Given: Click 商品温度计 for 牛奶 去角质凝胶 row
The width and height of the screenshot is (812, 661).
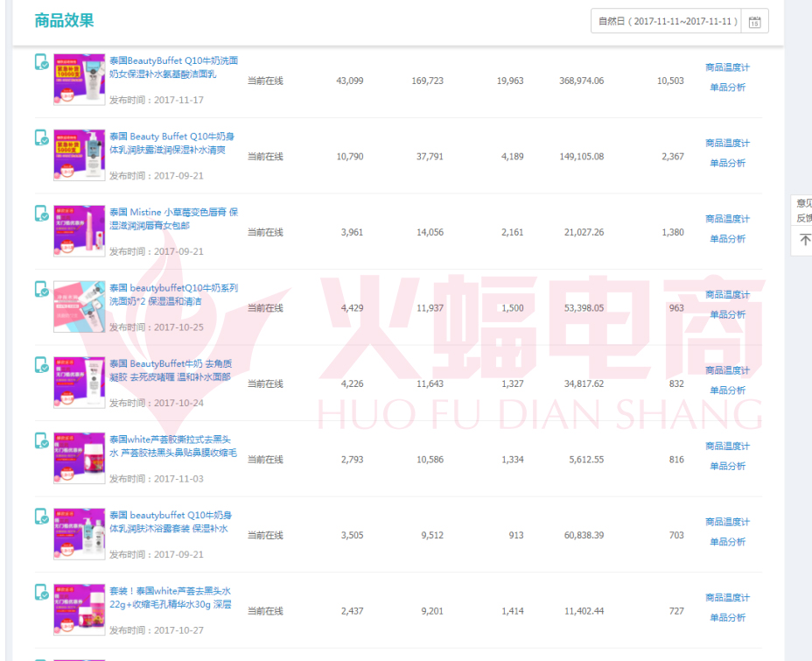Looking at the screenshot, I should pos(727,369).
